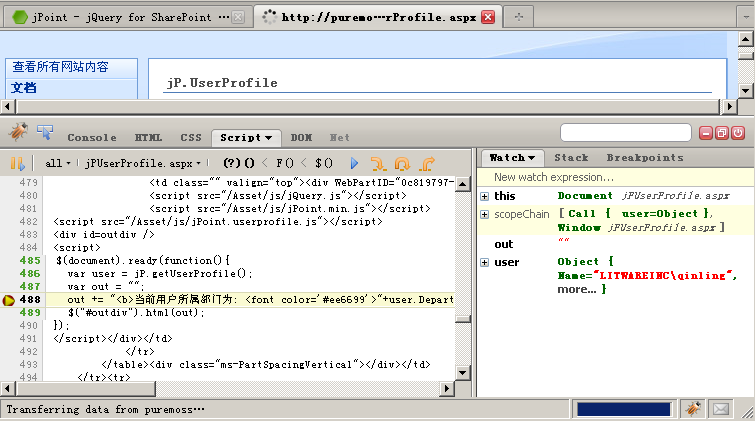
Task: Click the Firebug bug icon
Action: 18,132
